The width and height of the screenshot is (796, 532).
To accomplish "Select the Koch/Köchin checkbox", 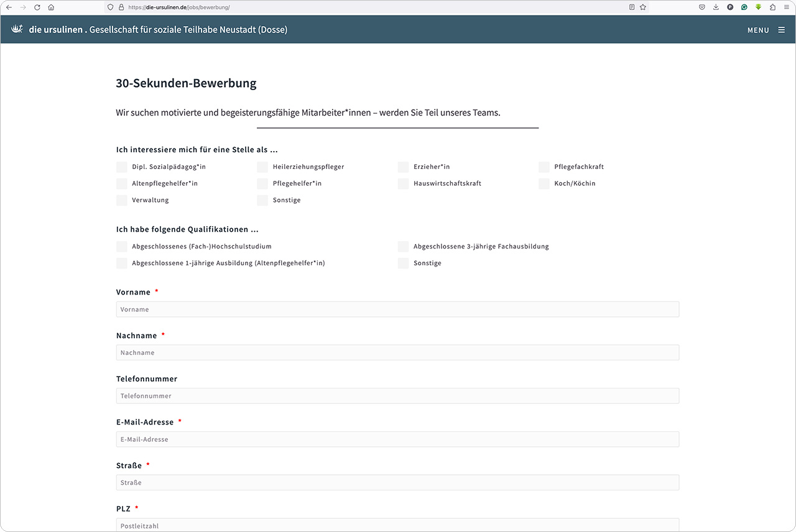I will pyautogui.click(x=544, y=184).
